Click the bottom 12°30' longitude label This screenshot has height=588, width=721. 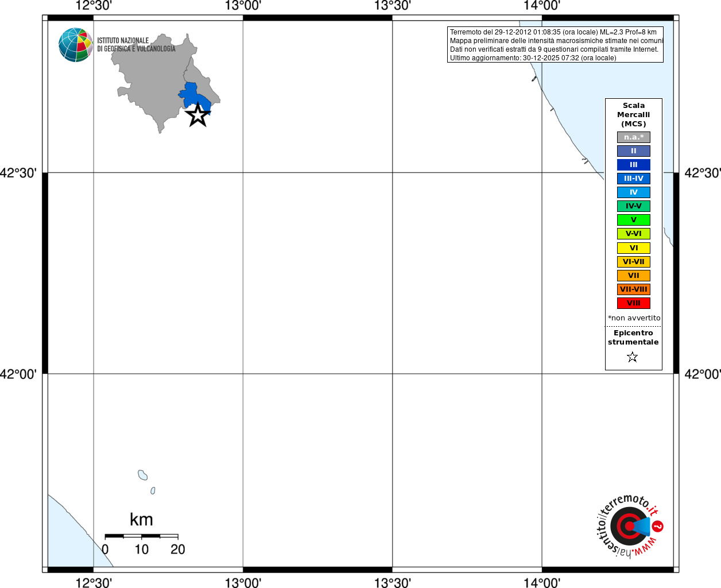pyautogui.click(x=94, y=583)
